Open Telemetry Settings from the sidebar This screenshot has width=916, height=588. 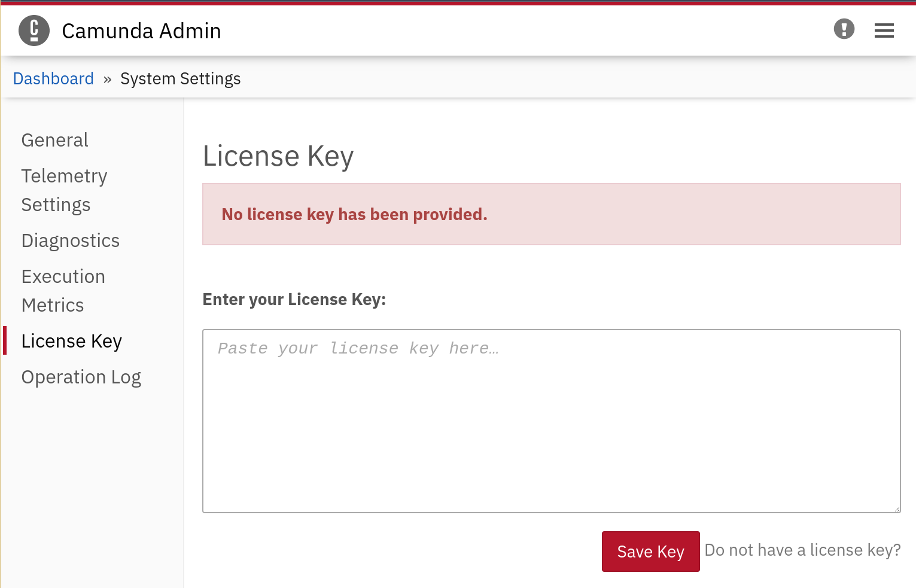(x=64, y=190)
